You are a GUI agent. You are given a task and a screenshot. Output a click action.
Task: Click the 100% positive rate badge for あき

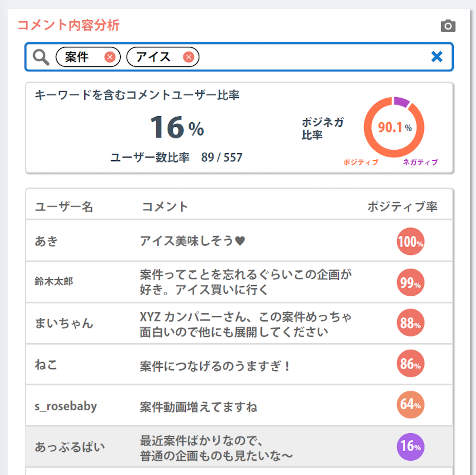tap(410, 241)
